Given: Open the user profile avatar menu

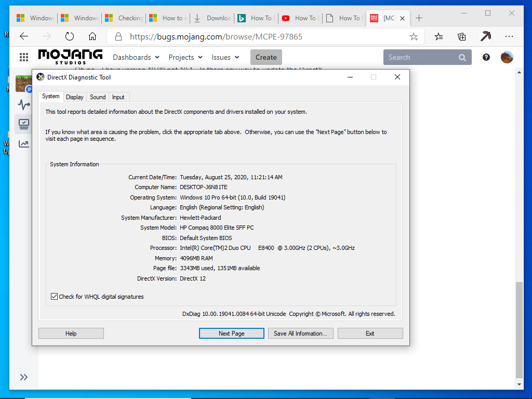Looking at the screenshot, I should tap(507, 57).
